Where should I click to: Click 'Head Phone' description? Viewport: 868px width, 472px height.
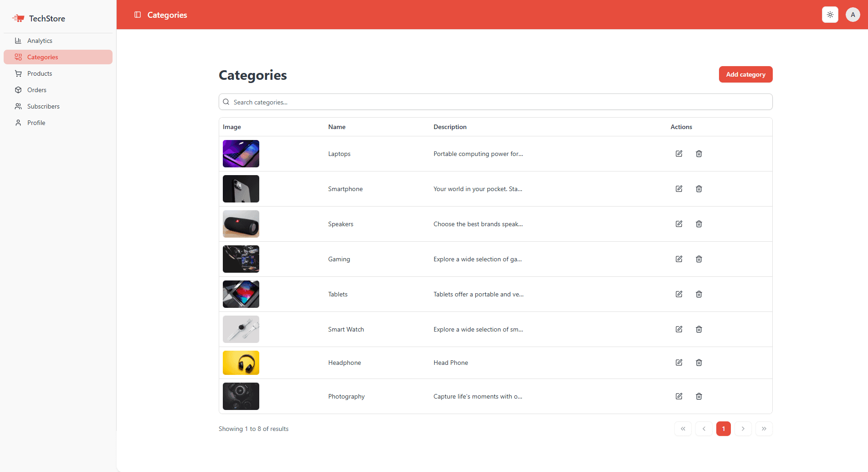451,363
